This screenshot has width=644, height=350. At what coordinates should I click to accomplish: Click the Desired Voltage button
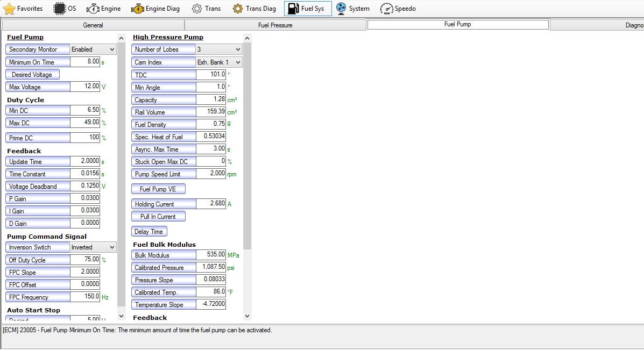pyautogui.click(x=32, y=75)
